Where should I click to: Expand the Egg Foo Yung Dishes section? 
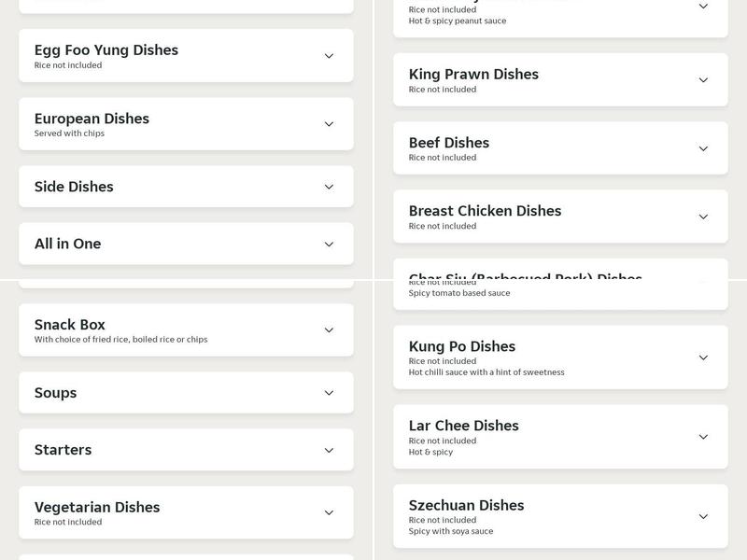tap(185, 55)
